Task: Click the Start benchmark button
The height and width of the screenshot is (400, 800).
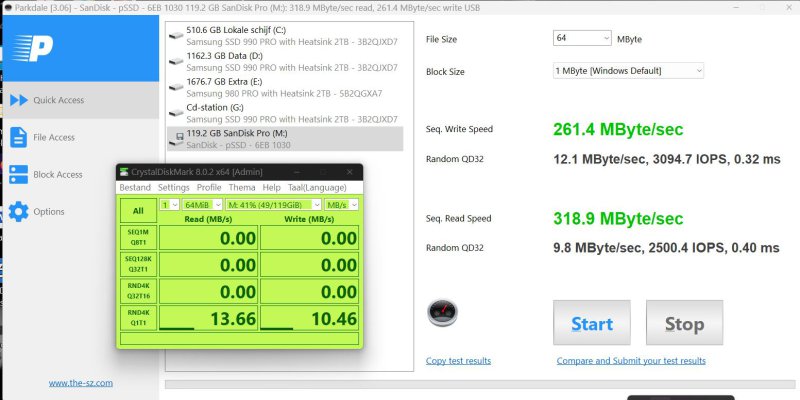Action: click(x=592, y=322)
